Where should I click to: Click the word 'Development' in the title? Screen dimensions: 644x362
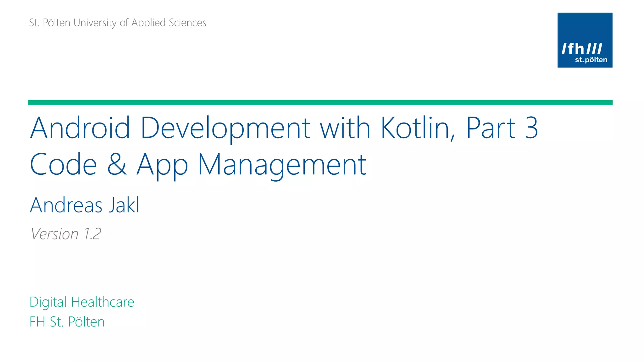226,128
